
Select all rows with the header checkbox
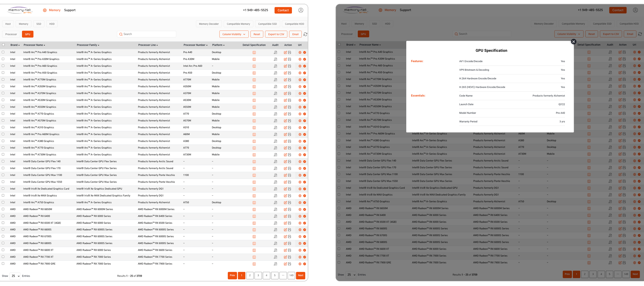[x=3, y=45]
